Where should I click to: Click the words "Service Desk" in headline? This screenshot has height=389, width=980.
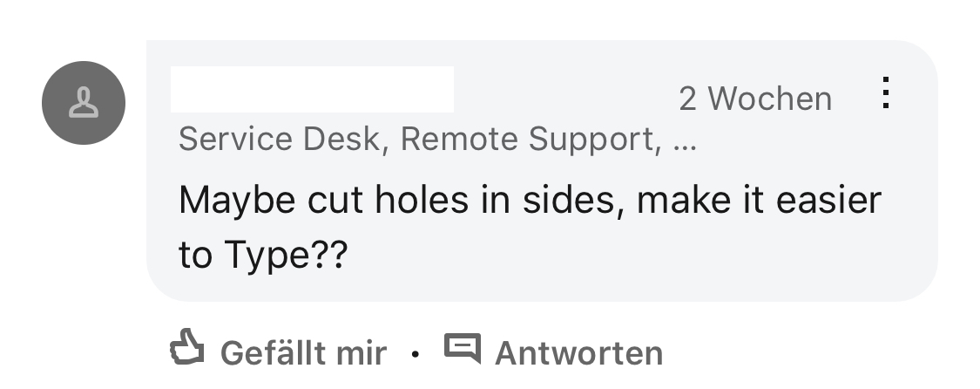tap(280, 140)
